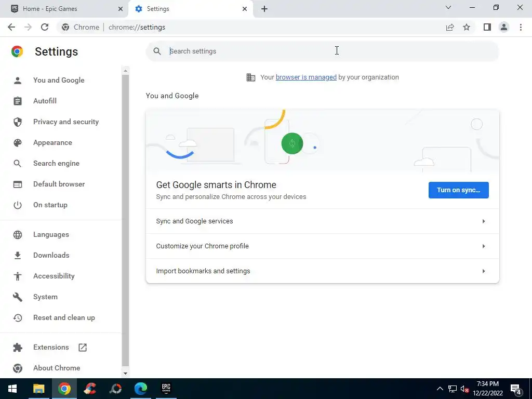
Task: Open the Windows Start menu
Action: (12, 389)
